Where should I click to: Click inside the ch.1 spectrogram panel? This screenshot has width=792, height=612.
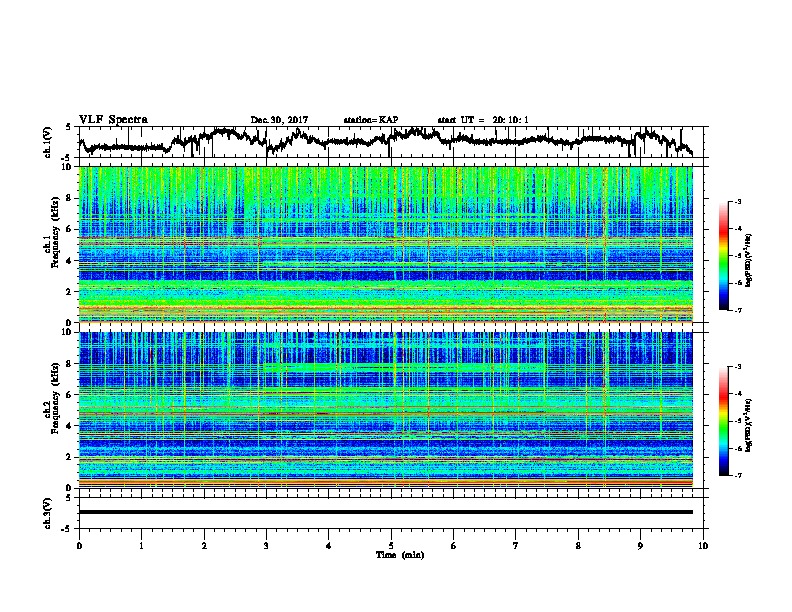pos(386,244)
